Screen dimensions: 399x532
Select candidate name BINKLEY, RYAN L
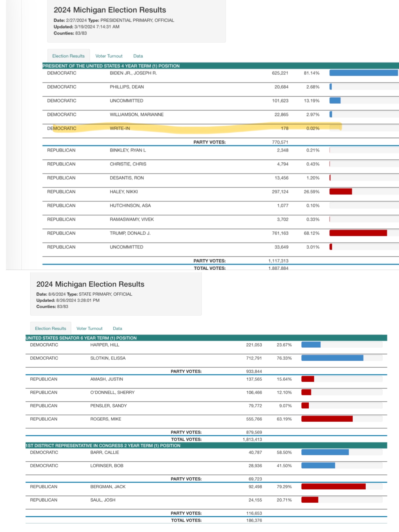pos(128,150)
